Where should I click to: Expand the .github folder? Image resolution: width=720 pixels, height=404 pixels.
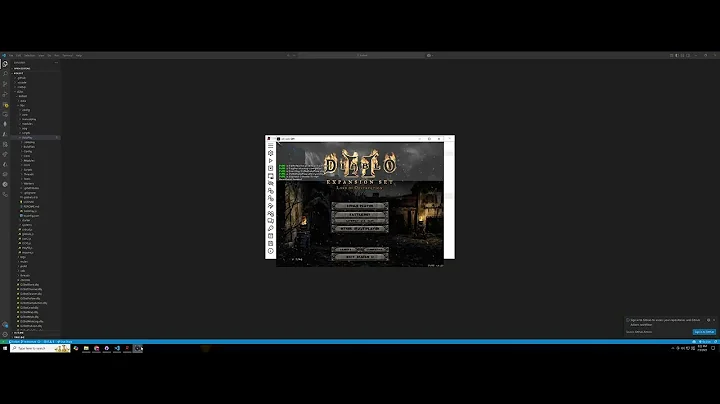(22, 78)
